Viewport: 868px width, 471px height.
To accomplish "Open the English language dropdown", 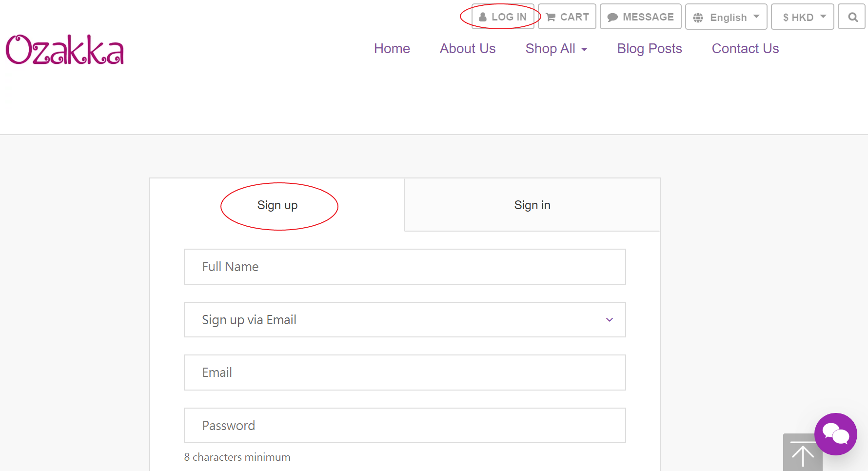I will pyautogui.click(x=726, y=17).
